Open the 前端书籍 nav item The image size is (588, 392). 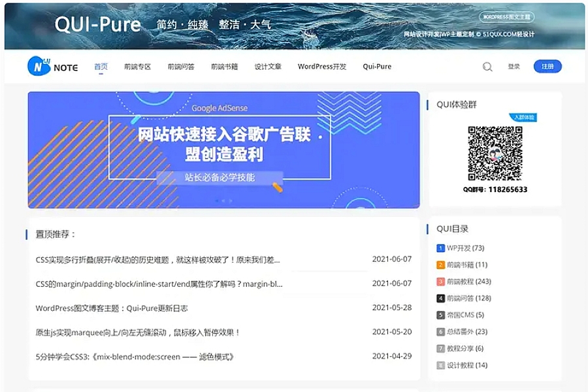tap(225, 67)
